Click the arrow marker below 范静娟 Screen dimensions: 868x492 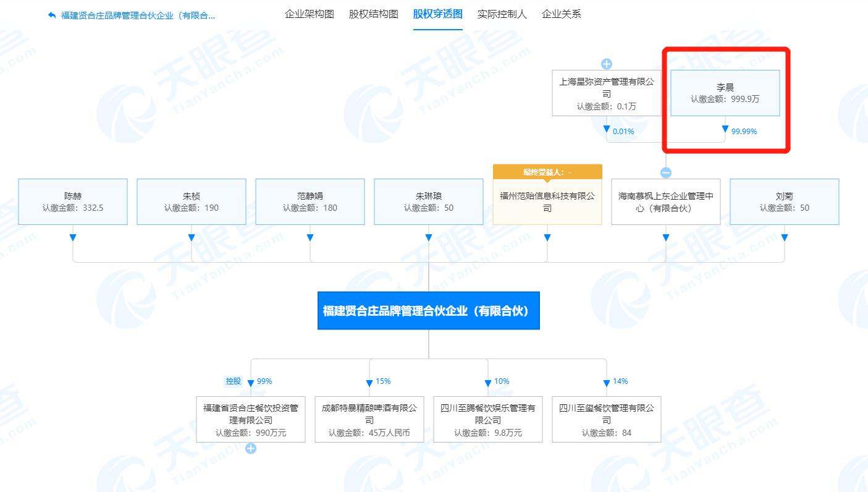[310, 237]
